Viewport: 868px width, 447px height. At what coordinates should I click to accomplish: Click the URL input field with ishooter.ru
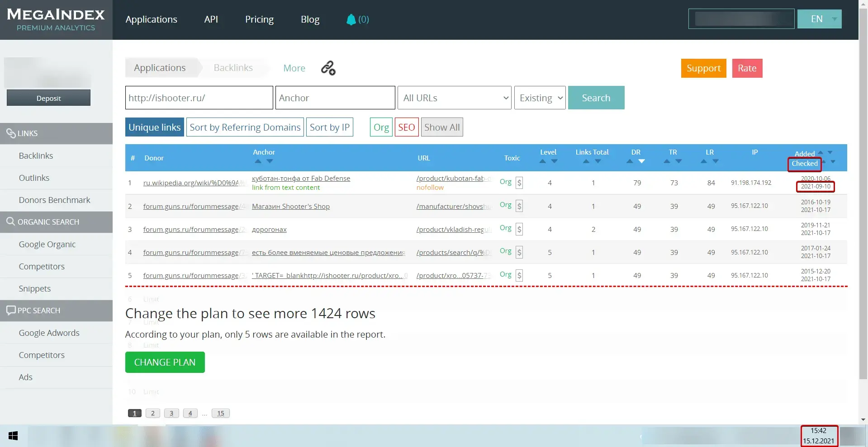[199, 98]
